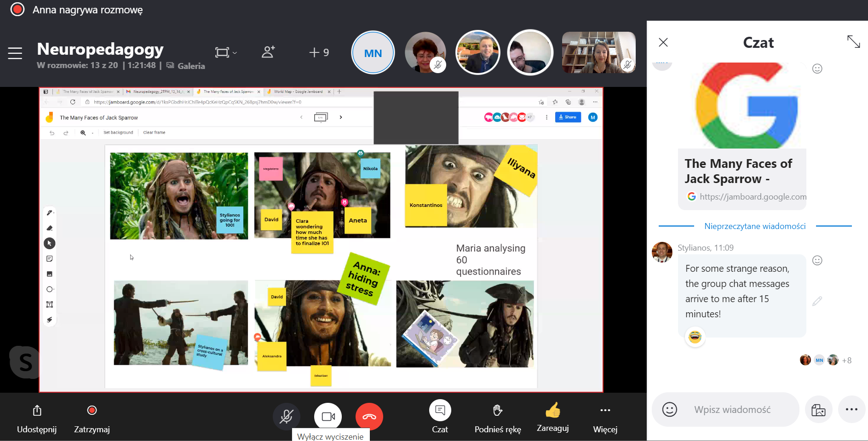
Task: Select the Jamboard pen tool
Action: [x=50, y=212]
